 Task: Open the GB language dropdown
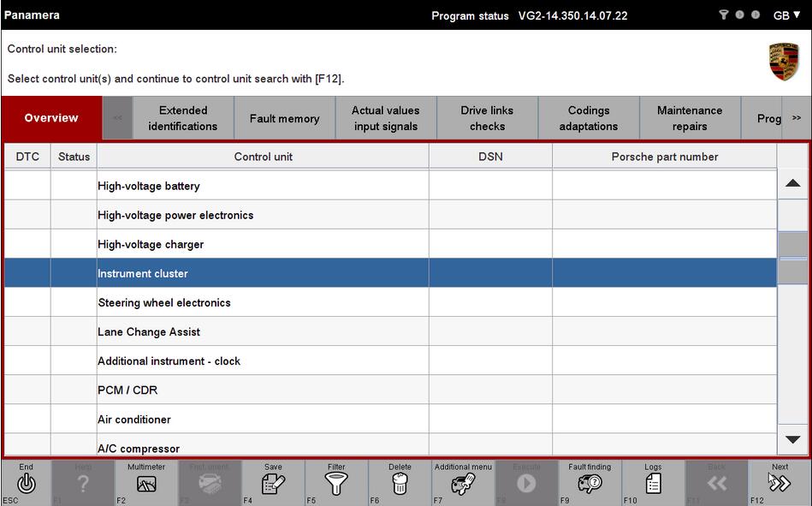coord(786,15)
